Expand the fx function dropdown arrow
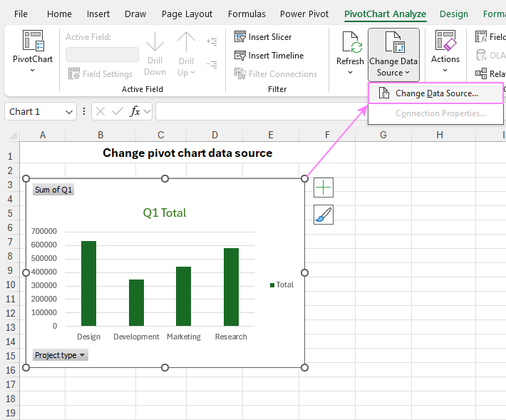This screenshot has width=506, height=420. coord(147,112)
